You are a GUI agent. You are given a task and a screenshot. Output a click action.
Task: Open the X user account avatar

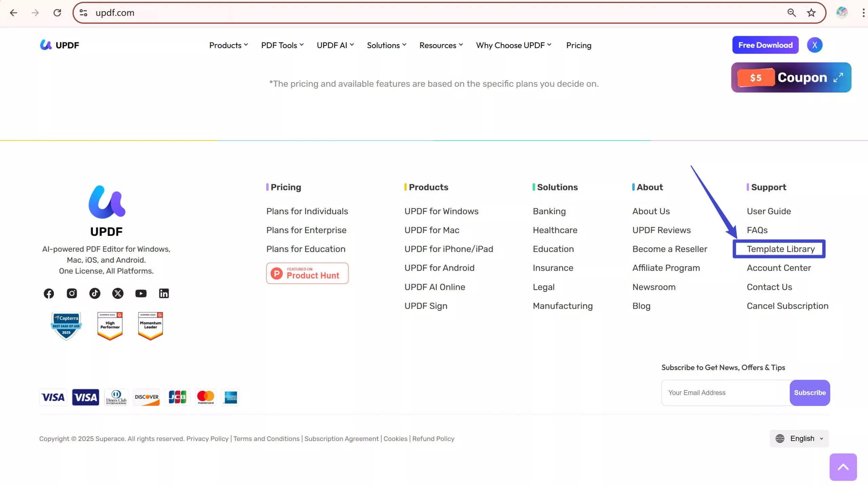815,45
